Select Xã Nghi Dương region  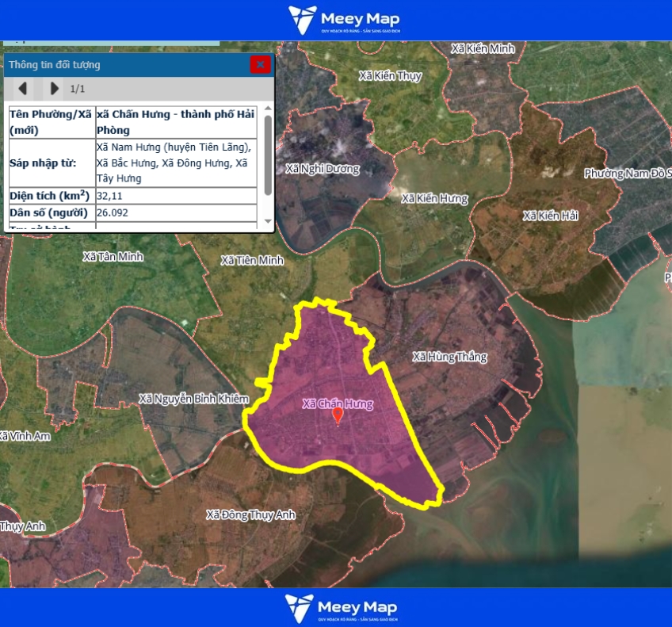point(323,169)
